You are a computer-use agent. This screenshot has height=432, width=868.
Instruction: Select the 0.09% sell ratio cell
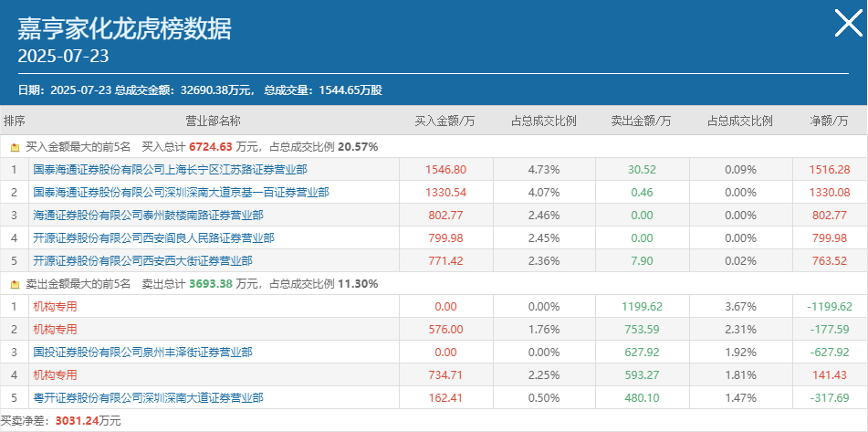[741, 170]
